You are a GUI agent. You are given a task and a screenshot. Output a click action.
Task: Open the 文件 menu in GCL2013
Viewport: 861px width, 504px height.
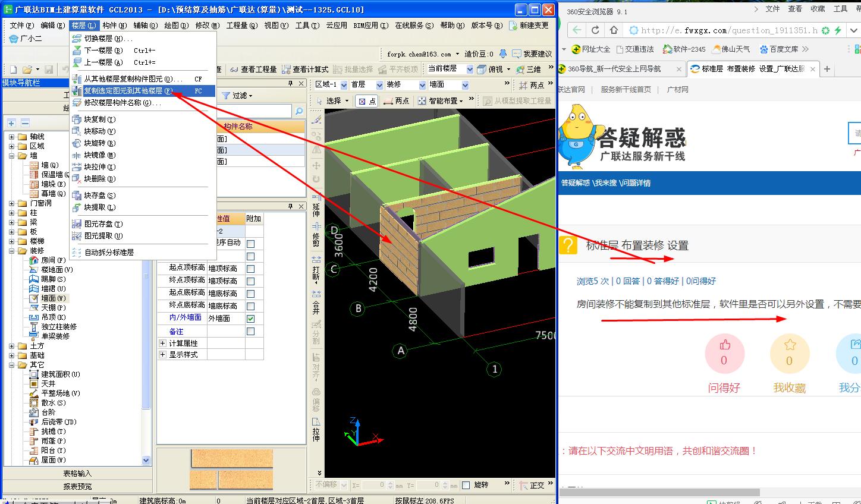click(21, 26)
